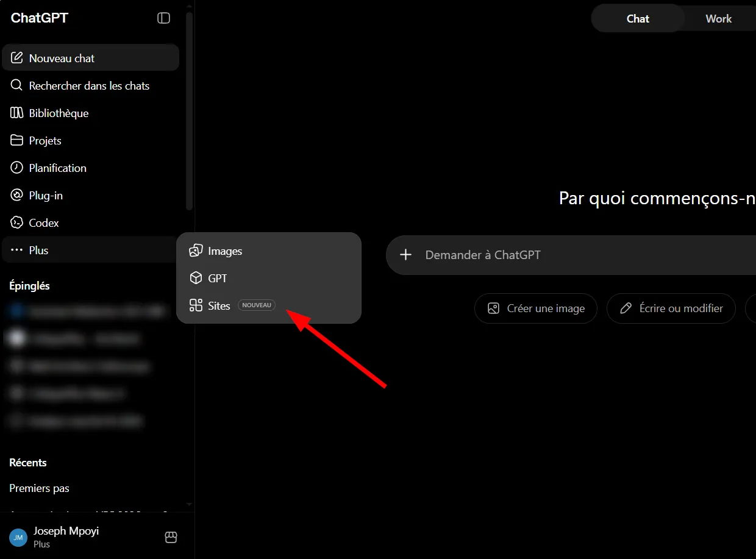The height and width of the screenshot is (559, 756).
Task: Click the Sites grid icon
Action: [196, 305]
